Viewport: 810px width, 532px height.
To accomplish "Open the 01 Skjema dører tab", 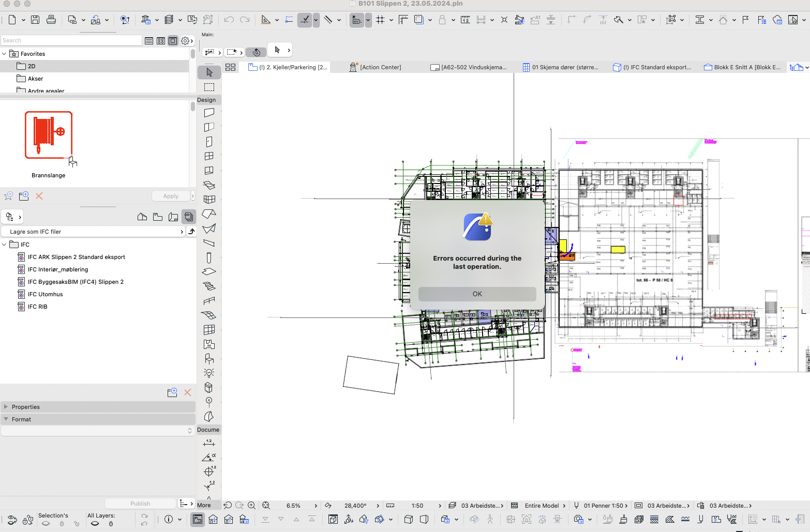I will [565, 67].
